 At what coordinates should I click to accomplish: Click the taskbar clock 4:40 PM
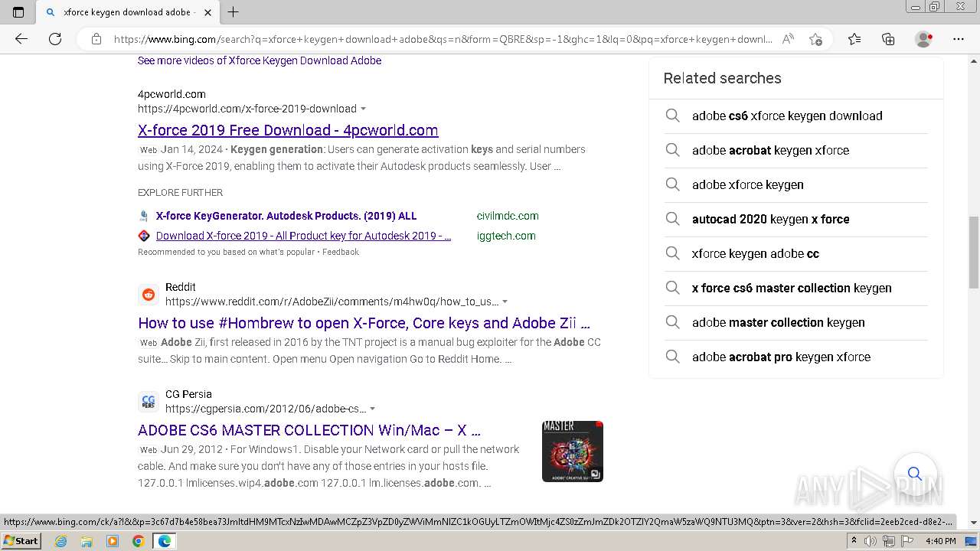tap(940, 541)
